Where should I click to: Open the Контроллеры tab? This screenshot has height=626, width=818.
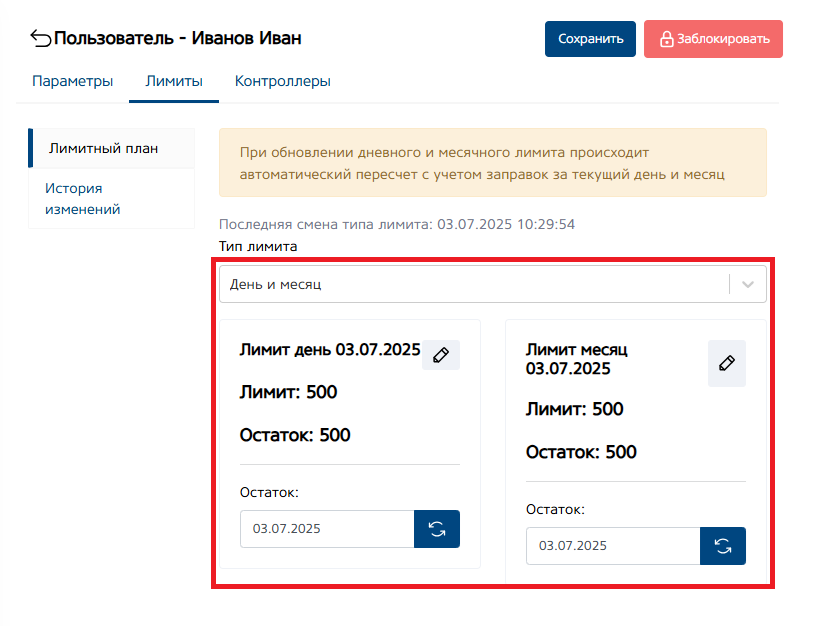pyautogui.click(x=283, y=82)
